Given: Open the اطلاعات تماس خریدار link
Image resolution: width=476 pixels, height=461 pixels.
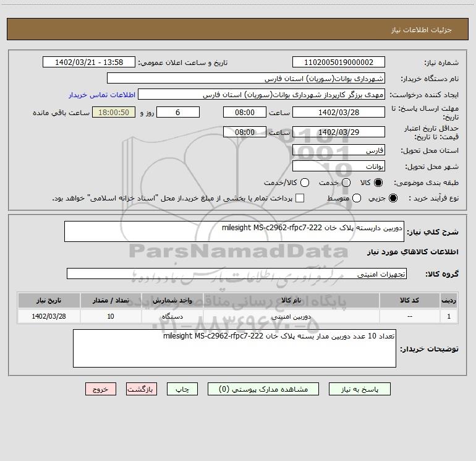Looking at the screenshot, I should coord(102,95).
